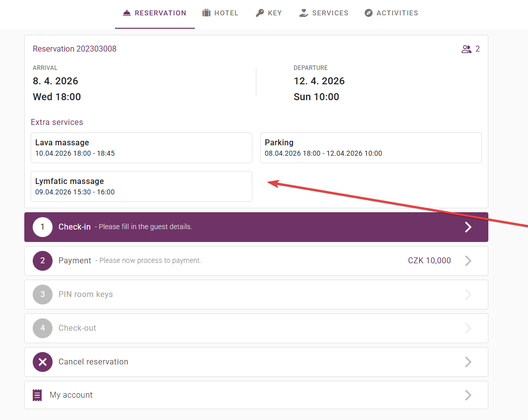Click the bell icon beside Reservation tab
Image resolution: width=528 pixels, height=420 pixels.
click(127, 13)
